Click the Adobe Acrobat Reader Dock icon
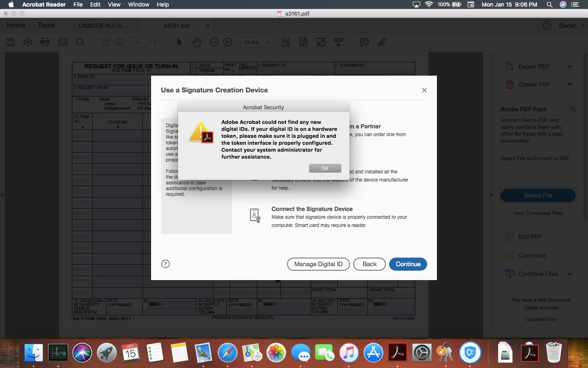The image size is (588, 368). (397, 352)
